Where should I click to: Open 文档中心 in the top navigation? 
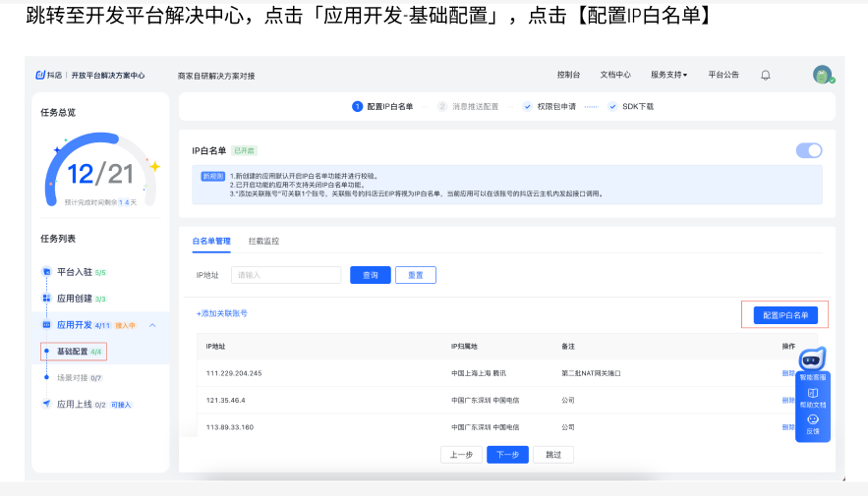point(615,75)
